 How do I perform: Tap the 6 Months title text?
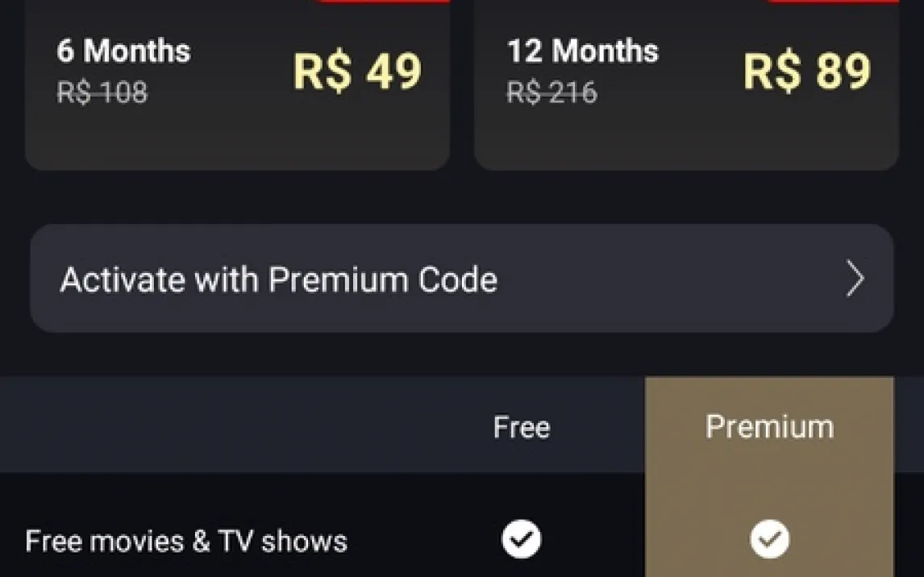click(x=123, y=52)
